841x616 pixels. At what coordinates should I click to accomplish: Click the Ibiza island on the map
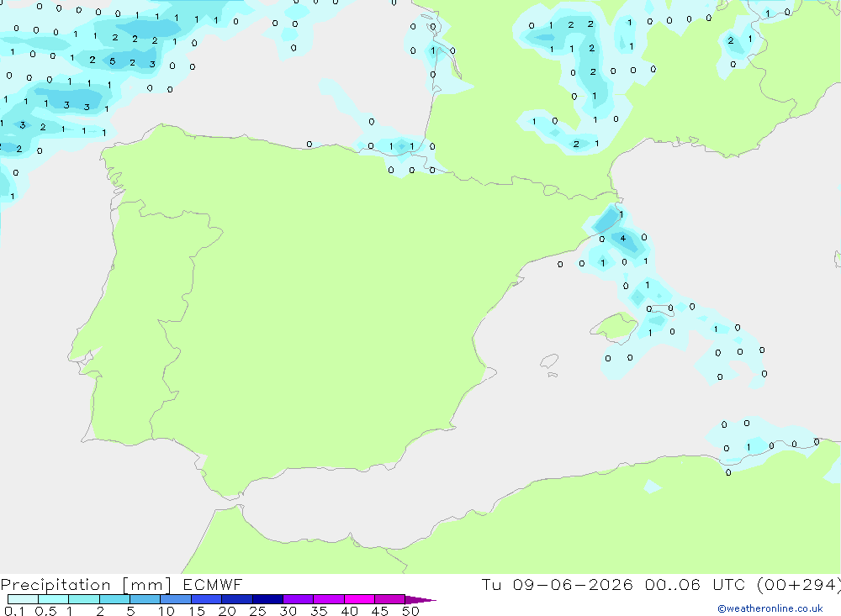pos(549,361)
